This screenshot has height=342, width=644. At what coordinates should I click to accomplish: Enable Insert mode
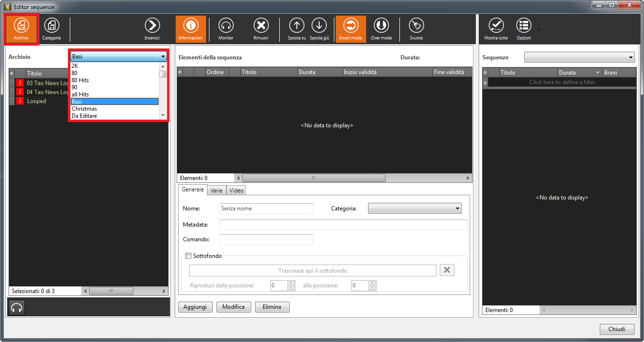click(x=350, y=28)
